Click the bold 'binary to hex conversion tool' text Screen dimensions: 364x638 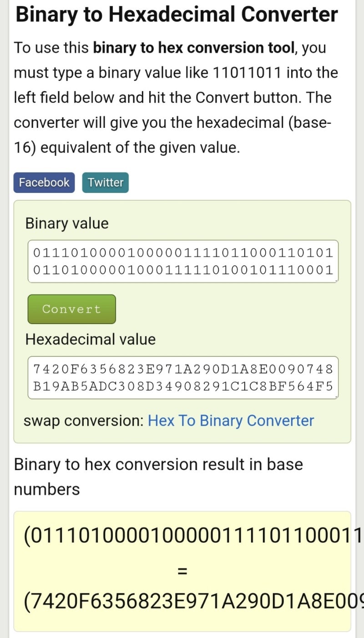193,48
